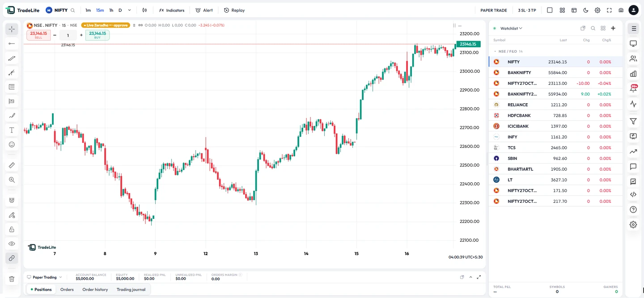Maximize the trading panel
644x298 pixels.
tap(479, 277)
